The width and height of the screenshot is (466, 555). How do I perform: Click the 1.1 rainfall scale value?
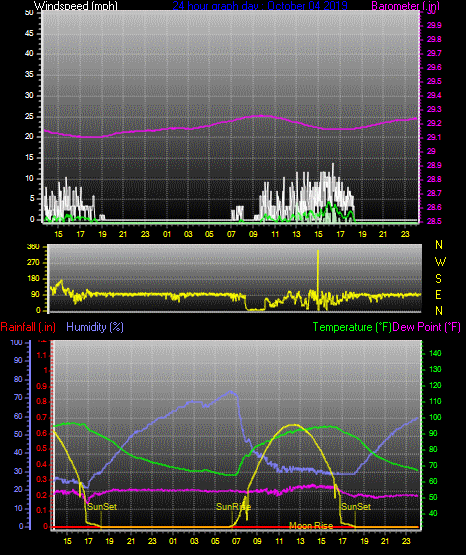[x=42, y=355]
